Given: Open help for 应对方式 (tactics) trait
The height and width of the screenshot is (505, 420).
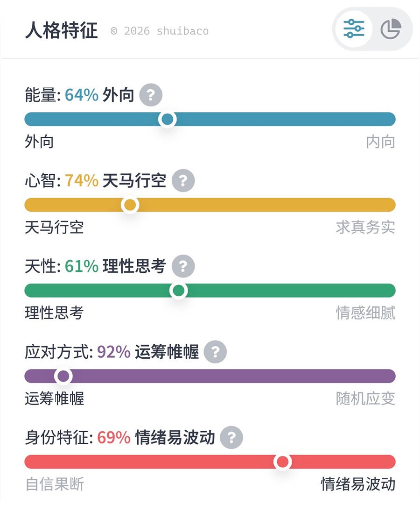Looking at the screenshot, I should point(215,352).
